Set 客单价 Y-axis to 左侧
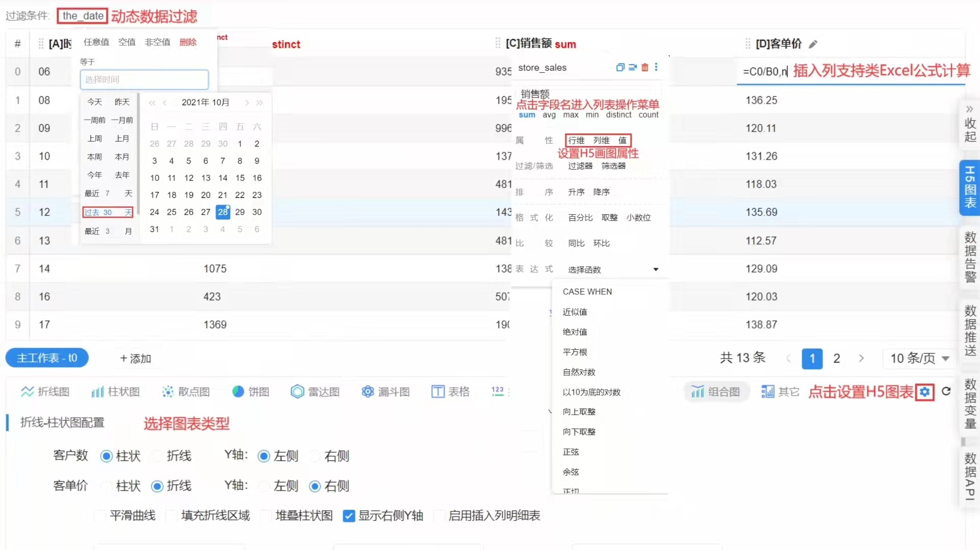This screenshot has width=980, height=550. [279, 486]
